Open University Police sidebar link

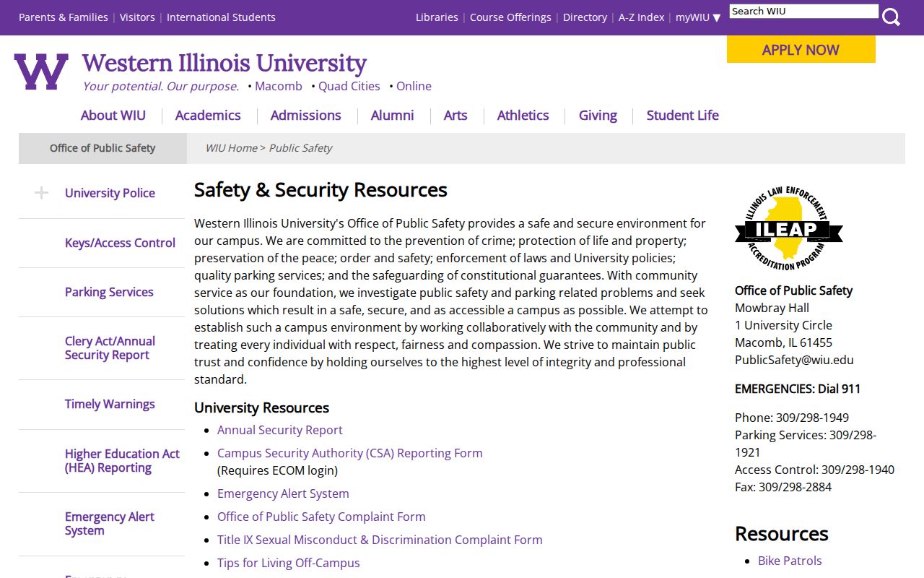pyautogui.click(x=110, y=193)
